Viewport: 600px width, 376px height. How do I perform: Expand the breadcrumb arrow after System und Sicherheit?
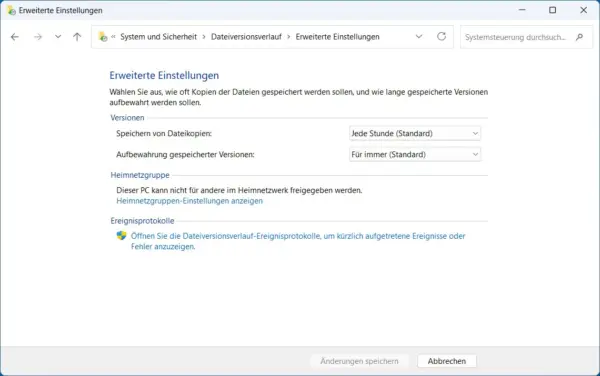coord(204,37)
